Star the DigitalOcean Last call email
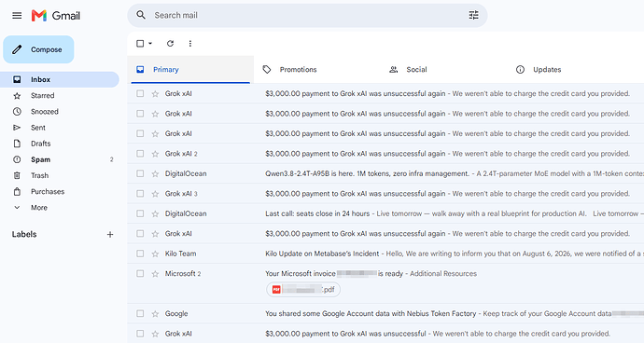 point(155,213)
